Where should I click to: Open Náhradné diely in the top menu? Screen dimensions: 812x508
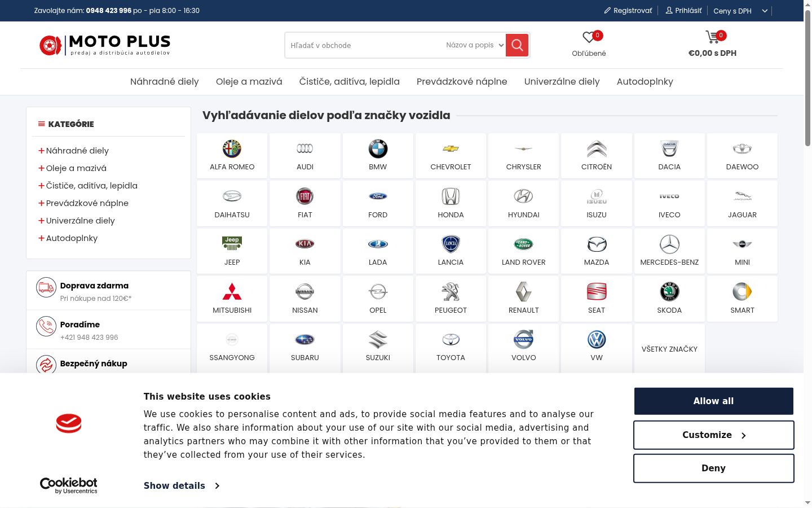pos(165,81)
